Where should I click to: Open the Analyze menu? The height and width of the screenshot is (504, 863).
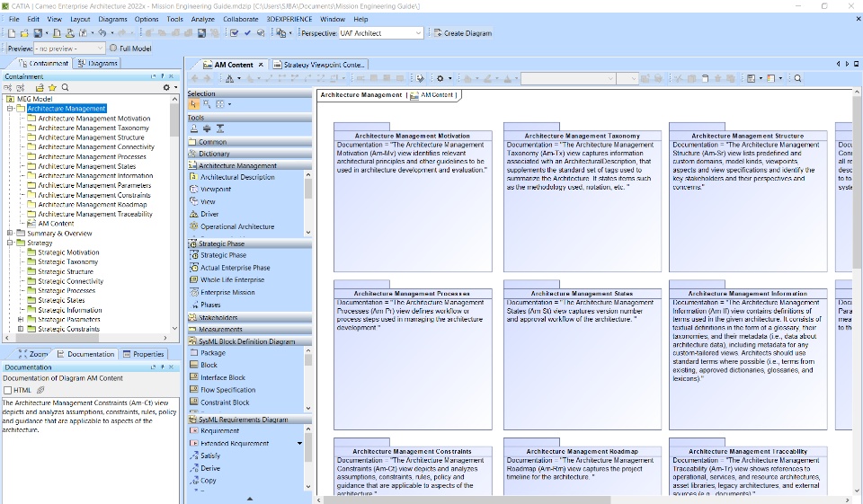202,19
